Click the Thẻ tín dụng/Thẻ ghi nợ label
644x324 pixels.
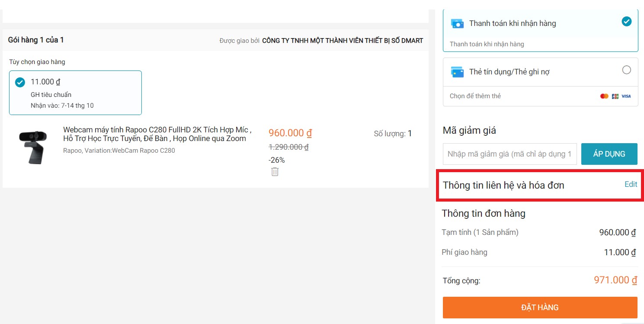[x=509, y=72]
